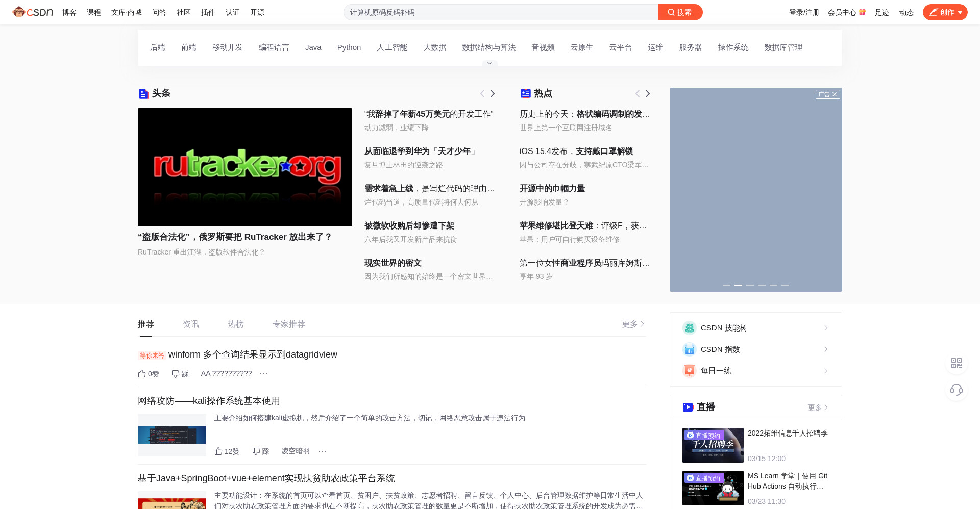
Task: Select first ad carousel indicator dash
Action: [726, 285]
